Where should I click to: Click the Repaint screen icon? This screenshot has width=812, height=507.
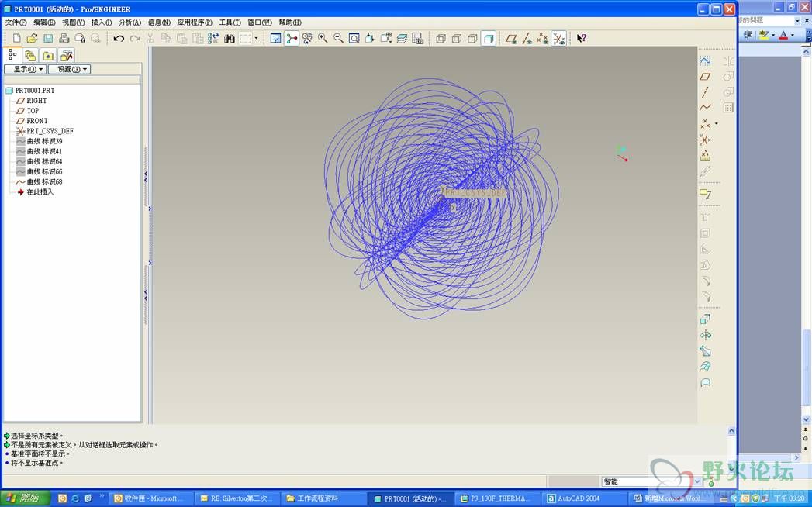pos(276,38)
